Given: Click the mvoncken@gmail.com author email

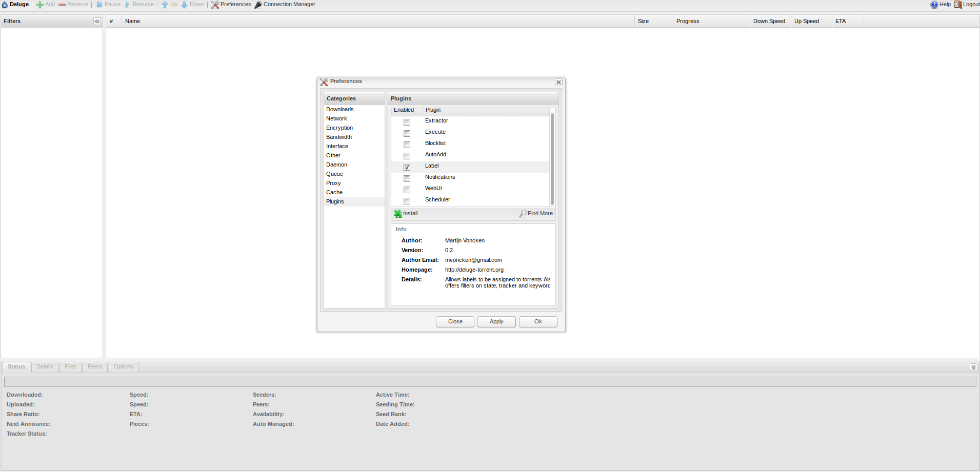Looking at the screenshot, I should tap(473, 260).
